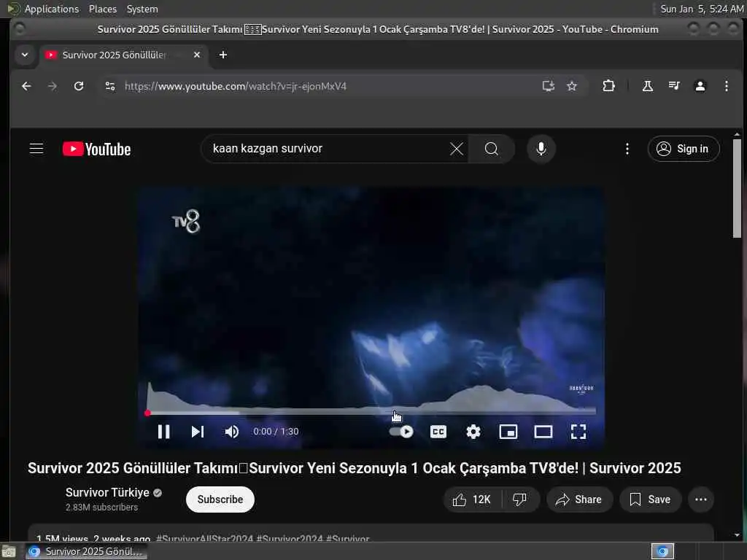View site information icon
This screenshot has height=560, width=747.
(x=110, y=86)
